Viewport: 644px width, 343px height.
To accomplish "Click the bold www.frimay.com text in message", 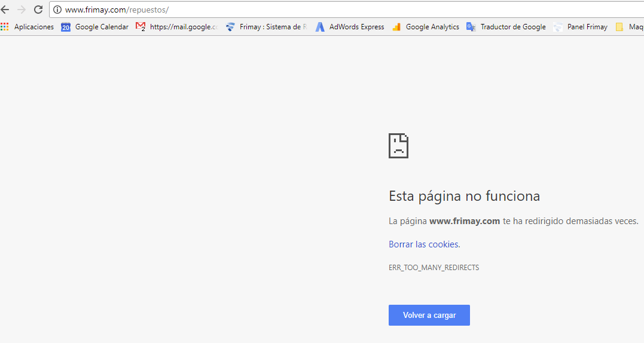I will (465, 221).
